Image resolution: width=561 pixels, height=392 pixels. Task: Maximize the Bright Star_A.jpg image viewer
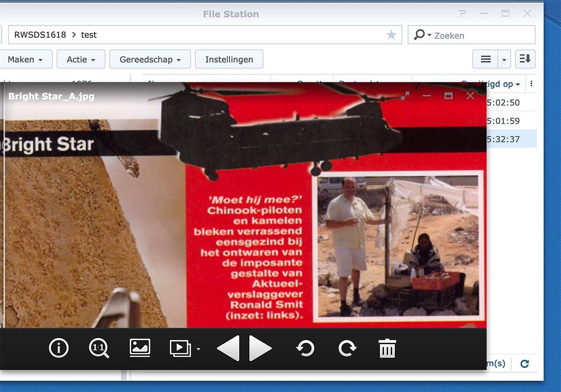coord(448,95)
